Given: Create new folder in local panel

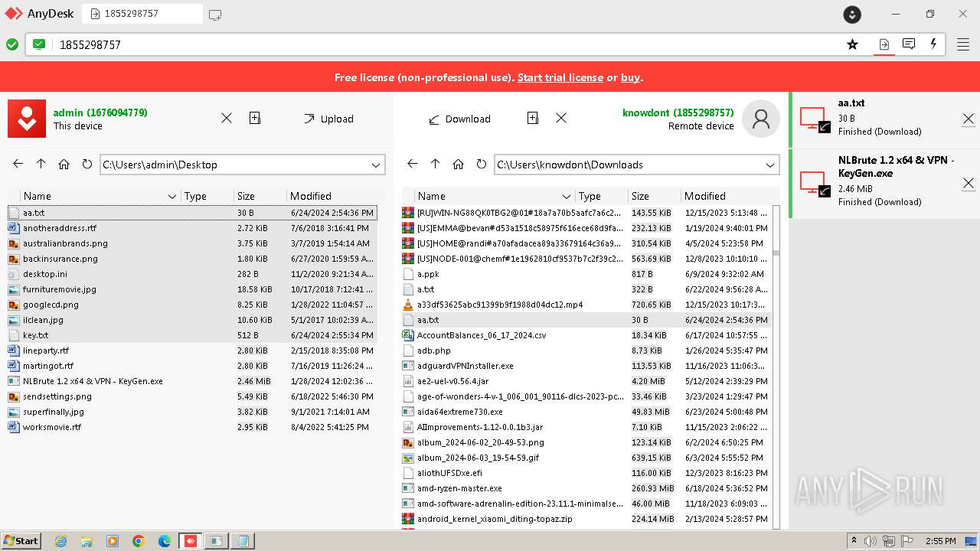Looking at the screenshot, I should click(255, 118).
